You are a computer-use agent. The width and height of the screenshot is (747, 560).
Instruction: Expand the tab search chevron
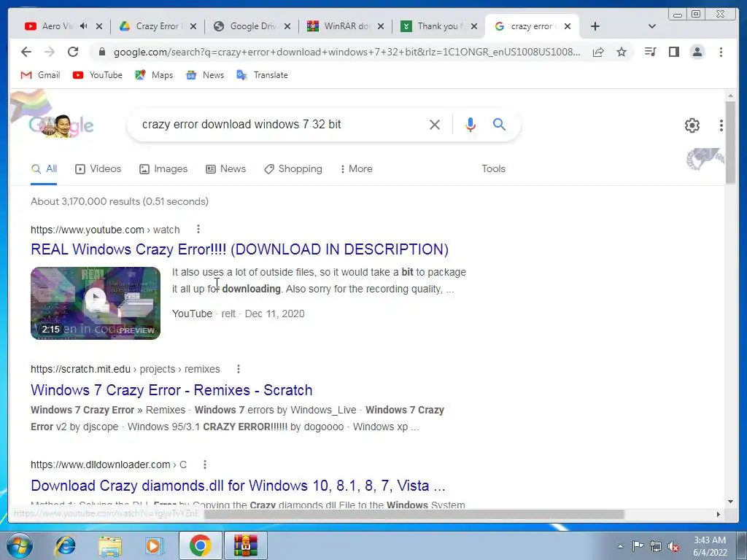coord(652,26)
